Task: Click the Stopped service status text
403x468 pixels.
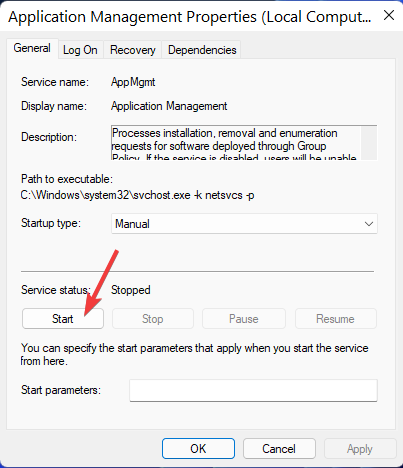Action: tap(131, 290)
